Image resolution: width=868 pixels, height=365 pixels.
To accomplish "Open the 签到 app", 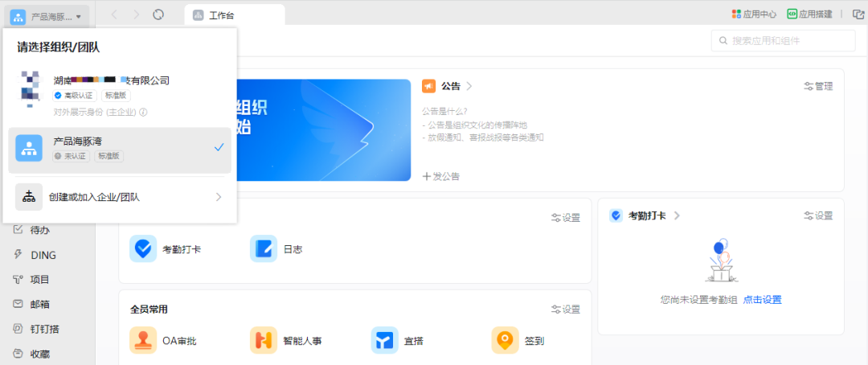I will coord(505,341).
